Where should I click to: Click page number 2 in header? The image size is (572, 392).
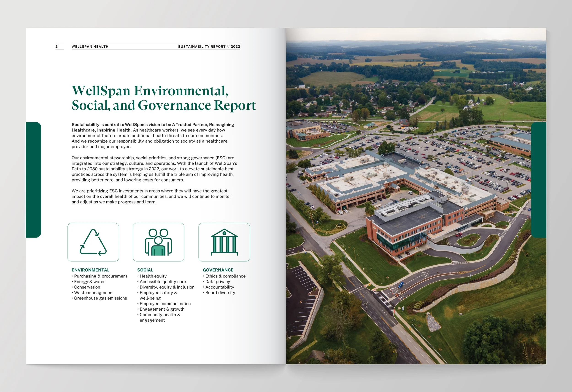[x=57, y=46]
